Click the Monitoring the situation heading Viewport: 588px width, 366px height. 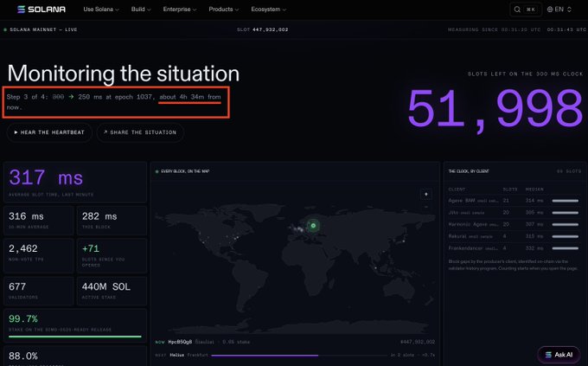click(x=124, y=74)
